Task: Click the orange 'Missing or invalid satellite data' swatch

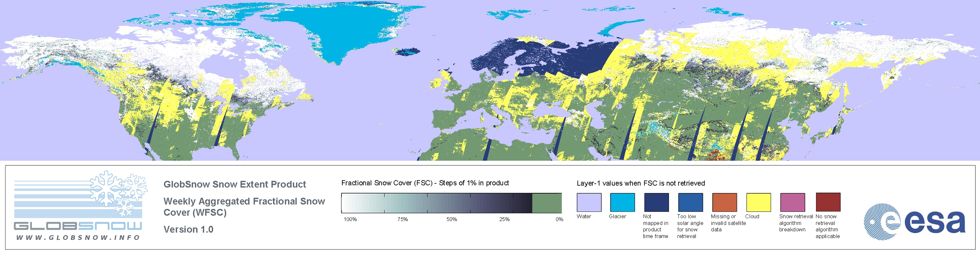Action: click(724, 202)
